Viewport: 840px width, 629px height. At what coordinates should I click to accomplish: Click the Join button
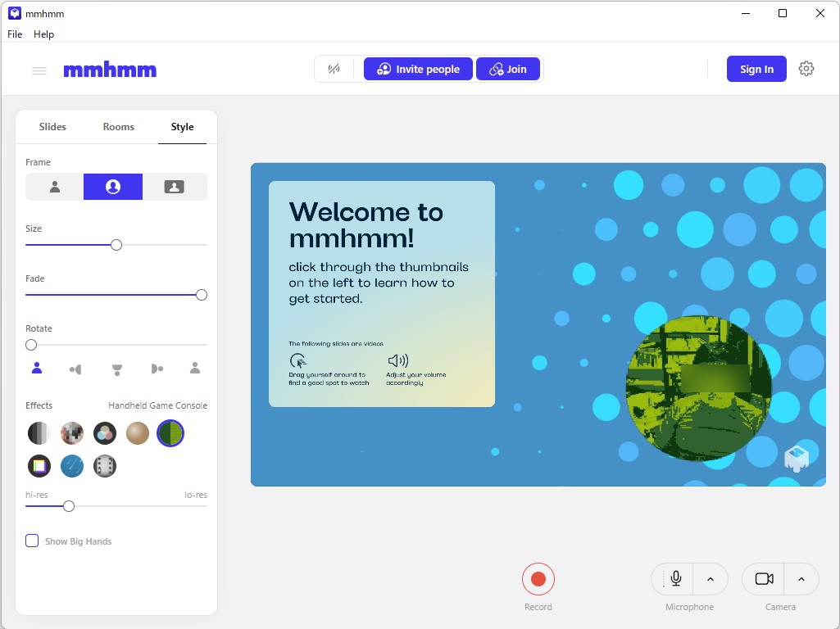coord(508,69)
